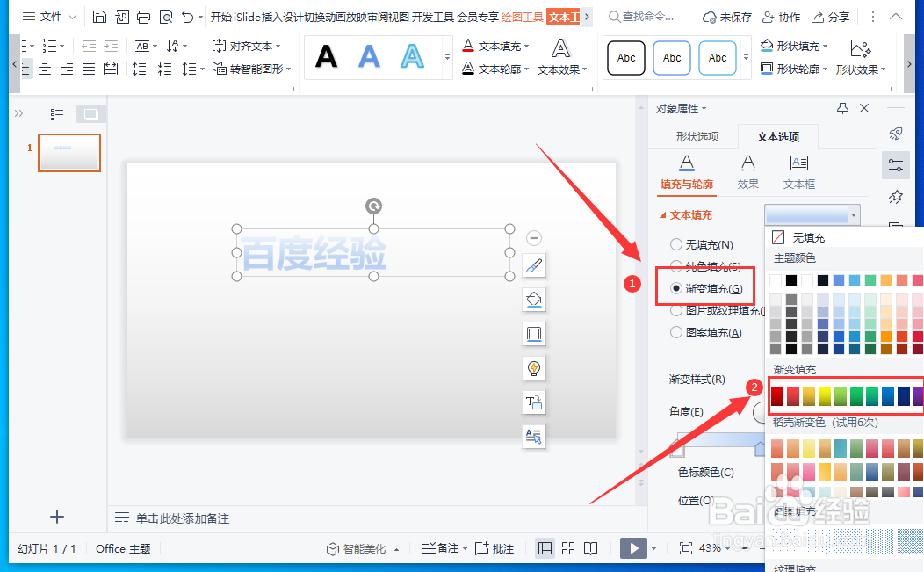
Task: Expand text style gallery more arrow
Action: point(447,57)
